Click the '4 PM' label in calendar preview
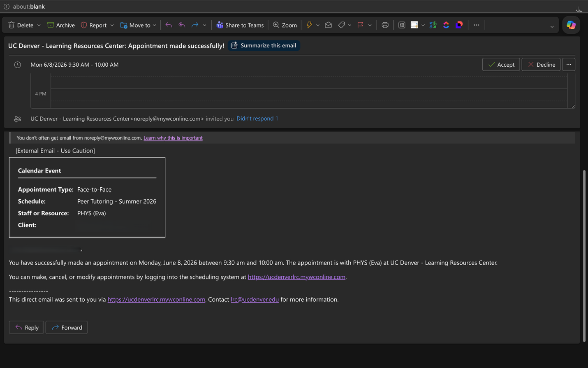 click(40, 94)
